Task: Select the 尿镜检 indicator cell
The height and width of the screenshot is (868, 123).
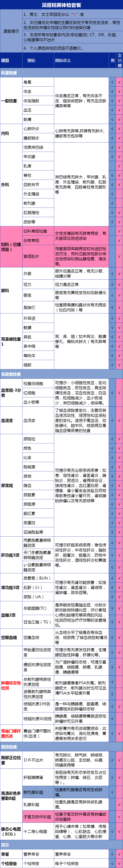Action: tap(38, 439)
